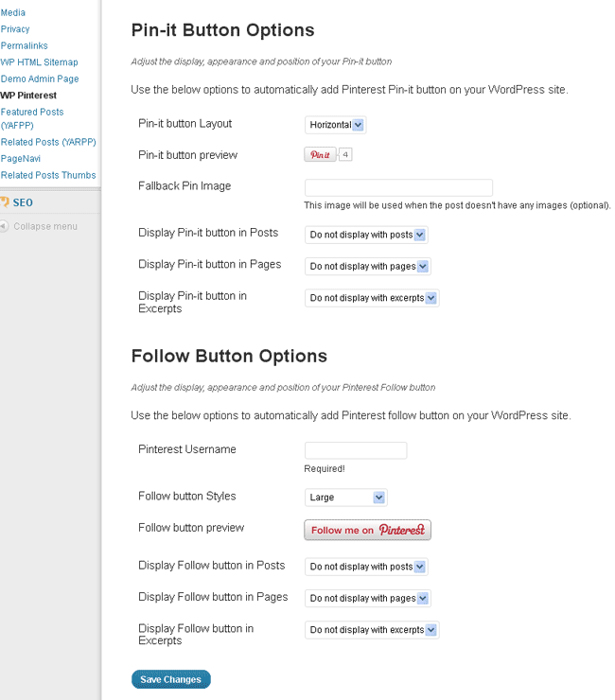
Task: Click the Collapse menu arrow icon
Action: pyautogui.click(x=5, y=227)
